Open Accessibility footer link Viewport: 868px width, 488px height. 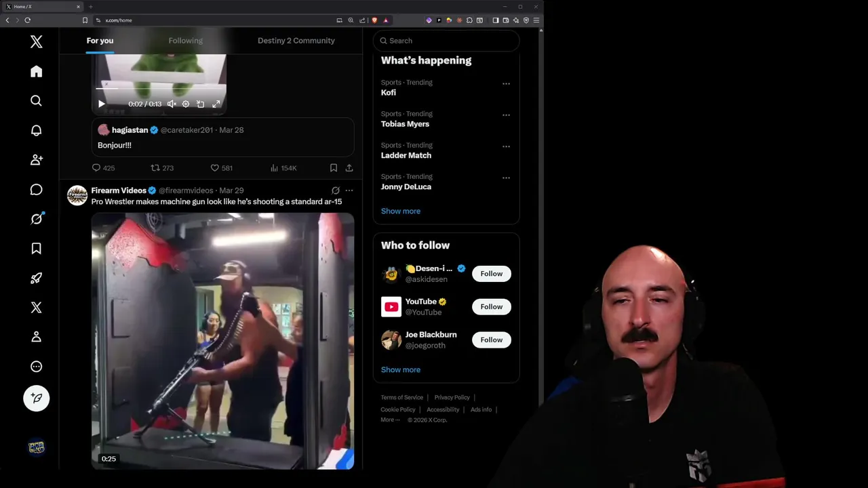(x=443, y=409)
